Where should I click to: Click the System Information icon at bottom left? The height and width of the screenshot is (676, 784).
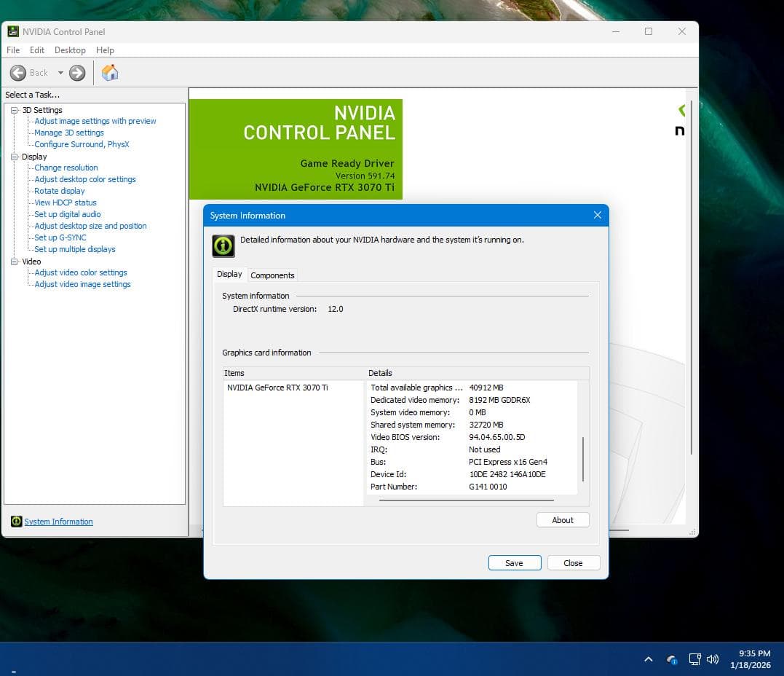16,522
